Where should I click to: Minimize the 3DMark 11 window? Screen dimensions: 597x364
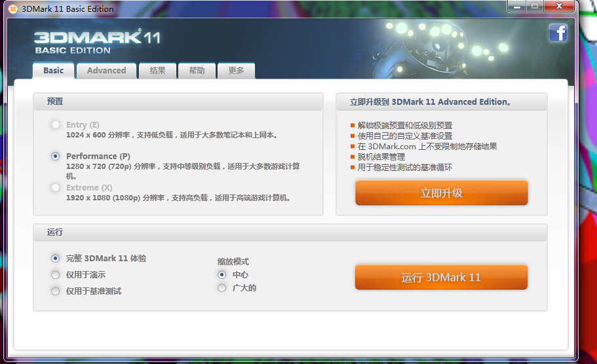click(516, 7)
